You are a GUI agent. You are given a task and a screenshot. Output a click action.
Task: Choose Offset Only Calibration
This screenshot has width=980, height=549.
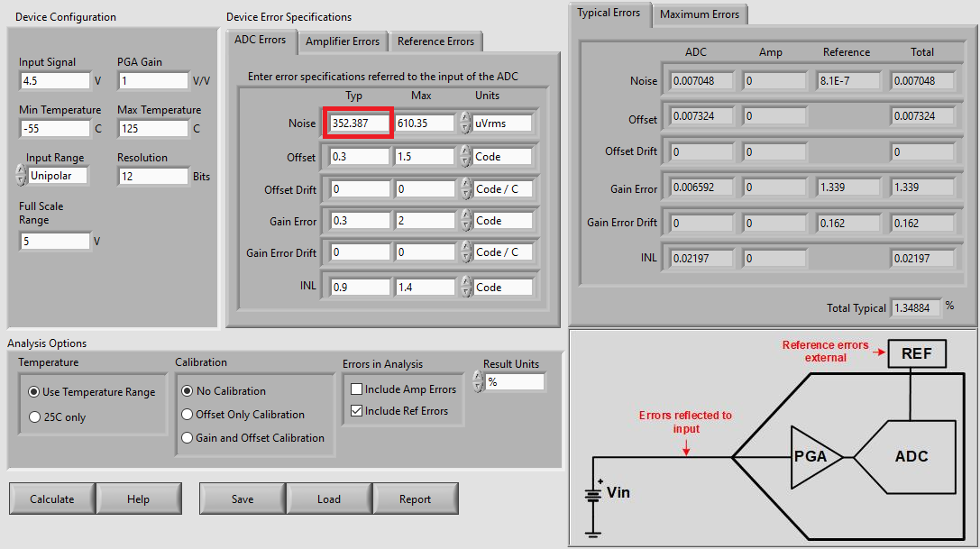tap(188, 415)
